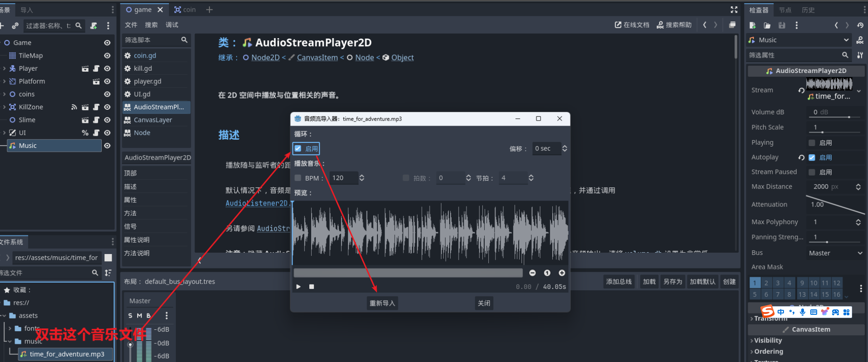Follow the CanvasItem inheritance link

pyautogui.click(x=317, y=58)
